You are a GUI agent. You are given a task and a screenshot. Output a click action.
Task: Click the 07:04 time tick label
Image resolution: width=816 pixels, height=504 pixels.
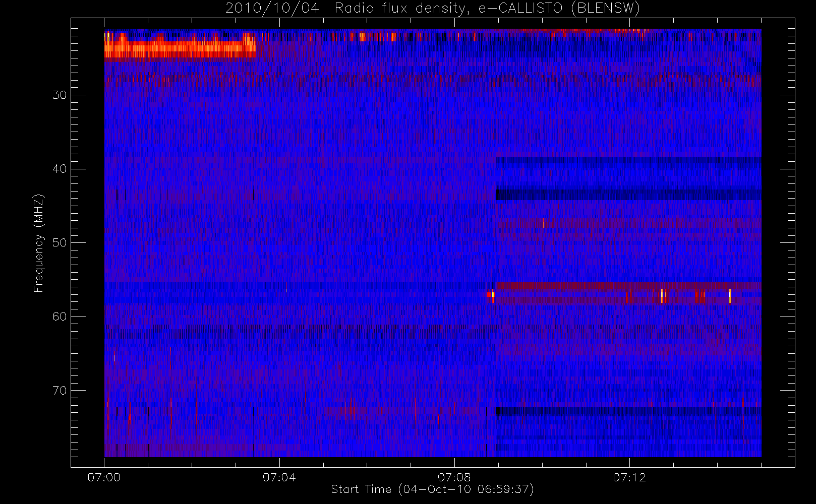click(x=279, y=477)
